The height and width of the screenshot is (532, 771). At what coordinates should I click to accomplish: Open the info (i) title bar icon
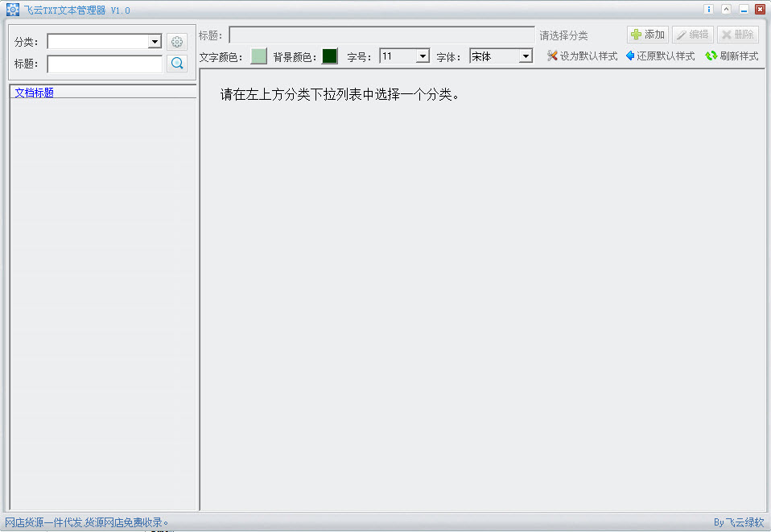coord(708,10)
